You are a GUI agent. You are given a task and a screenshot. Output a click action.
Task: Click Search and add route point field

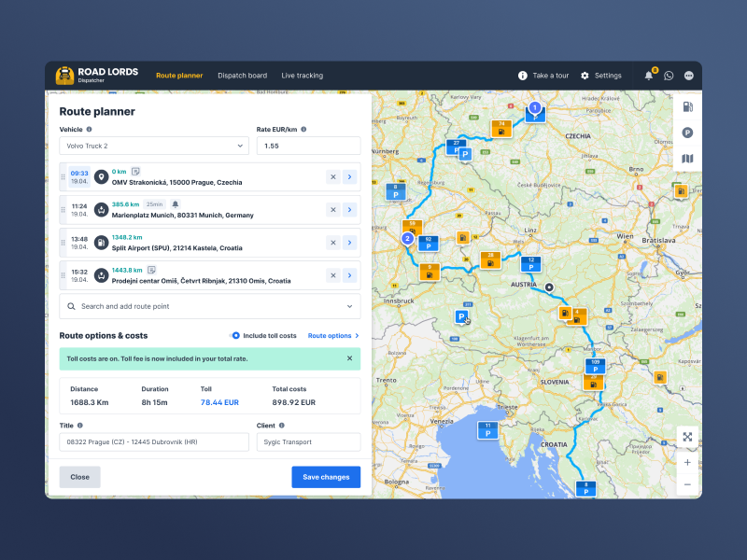(209, 306)
